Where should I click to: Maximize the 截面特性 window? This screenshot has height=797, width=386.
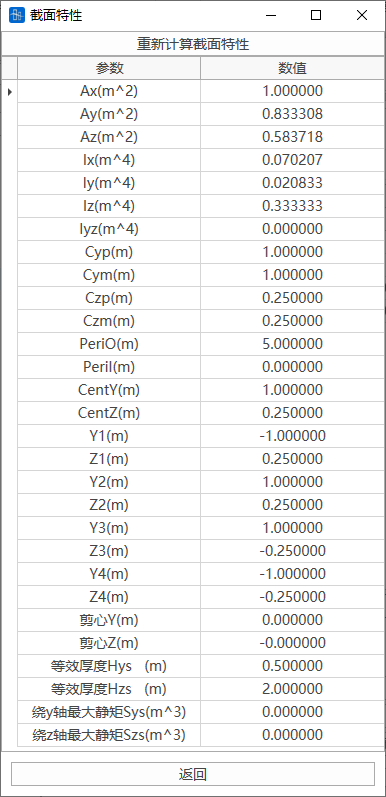[316, 15]
